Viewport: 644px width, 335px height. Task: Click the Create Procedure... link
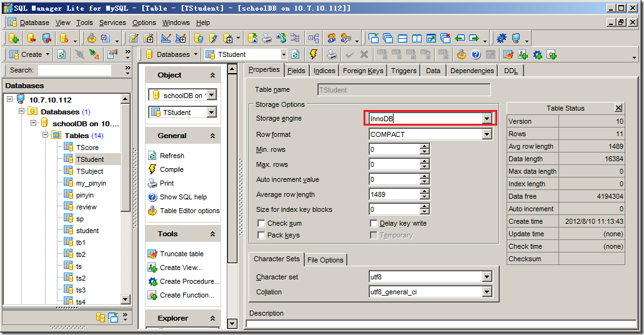pos(190,281)
